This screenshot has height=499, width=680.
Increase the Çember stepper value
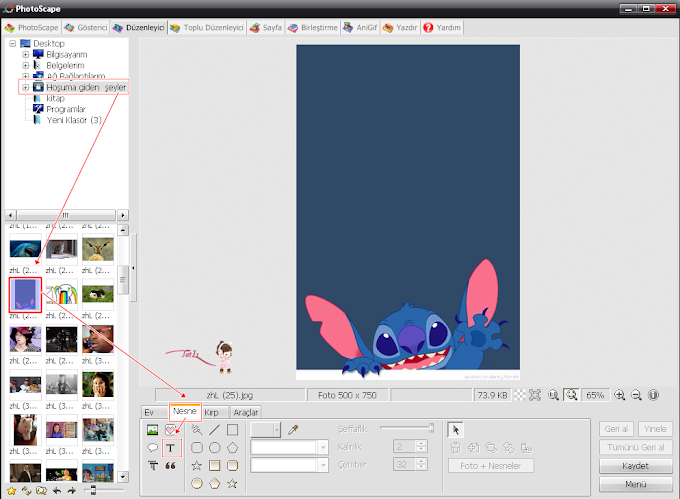[x=421, y=461]
